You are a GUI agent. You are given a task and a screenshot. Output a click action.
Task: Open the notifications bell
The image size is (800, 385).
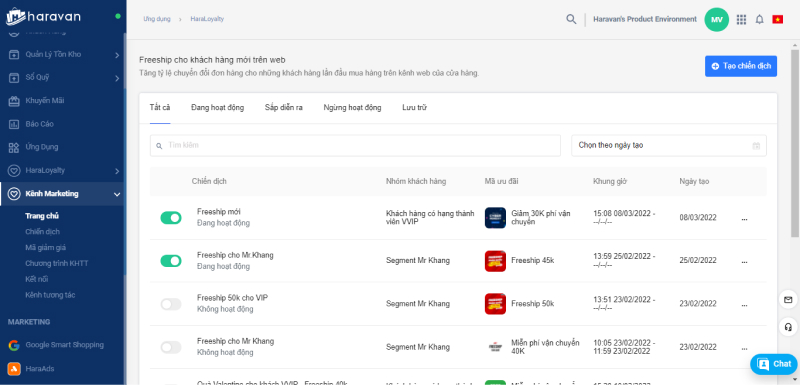coord(759,19)
